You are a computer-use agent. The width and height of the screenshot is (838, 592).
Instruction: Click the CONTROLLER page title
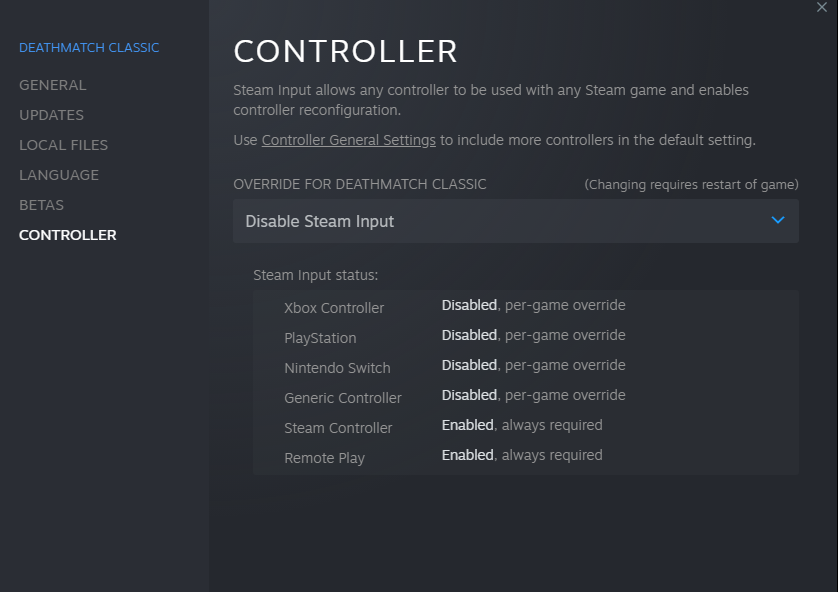click(x=345, y=51)
